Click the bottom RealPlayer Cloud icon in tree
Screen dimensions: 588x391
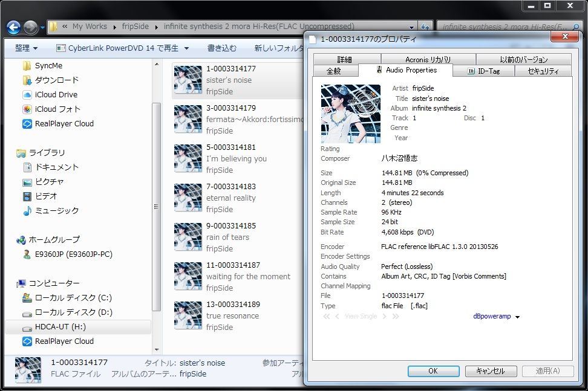[27, 341]
